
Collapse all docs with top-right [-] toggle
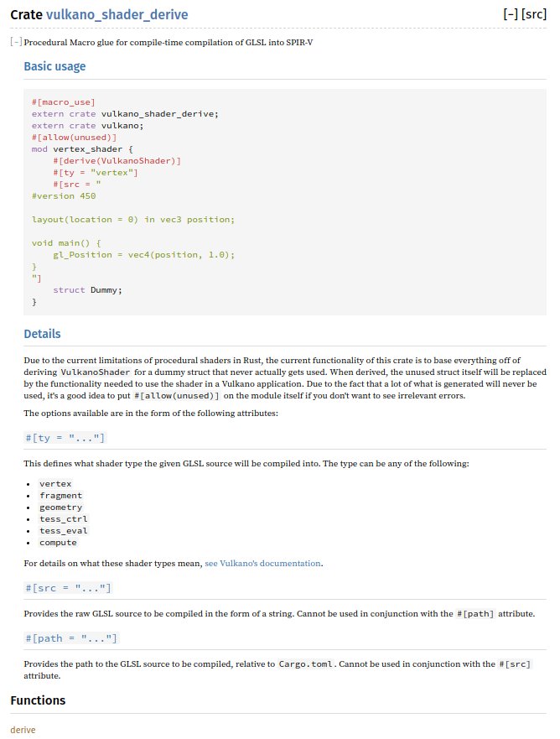click(x=511, y=14)
